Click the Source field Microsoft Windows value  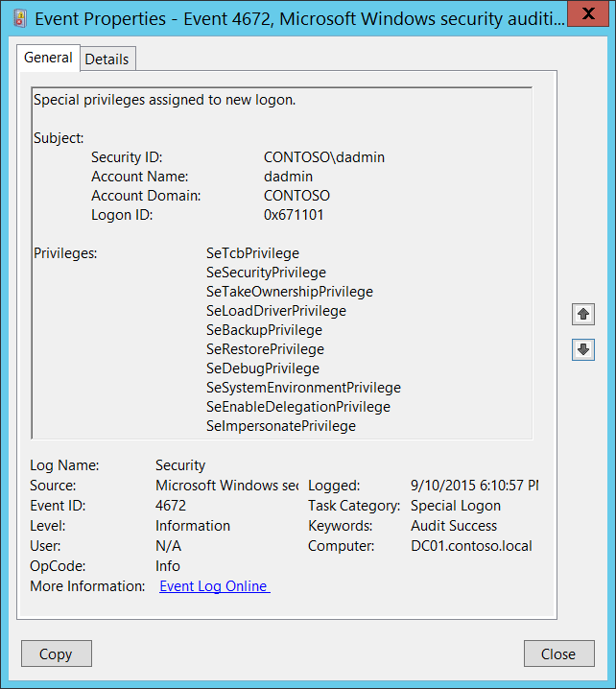coord(226,486)
